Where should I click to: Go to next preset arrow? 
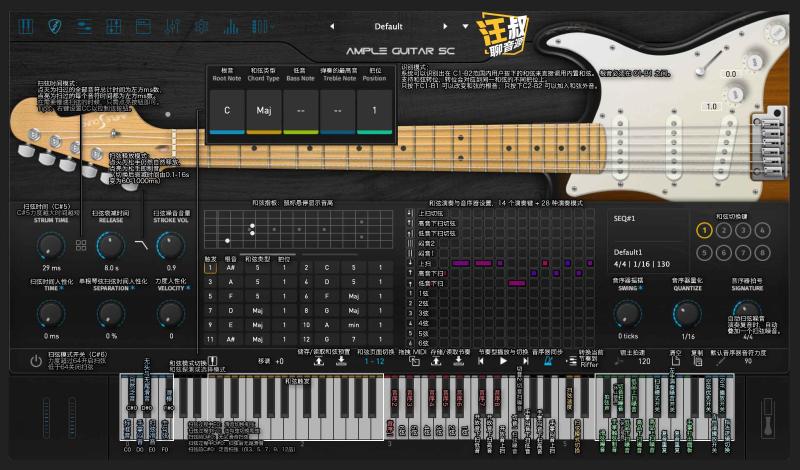click(x=445, y=27)
